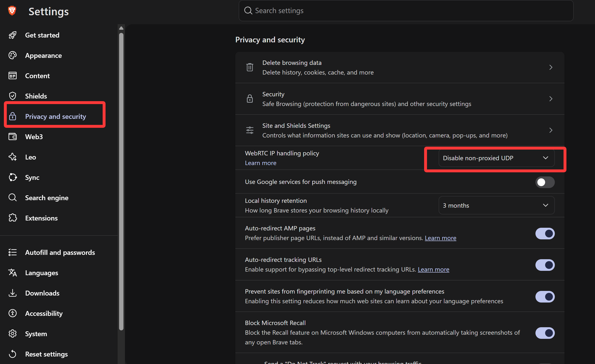This screenshot has width=595, height=364.
Task: Turn off Auto-redirect AMP pages toggle
Action: click(545, 234)
